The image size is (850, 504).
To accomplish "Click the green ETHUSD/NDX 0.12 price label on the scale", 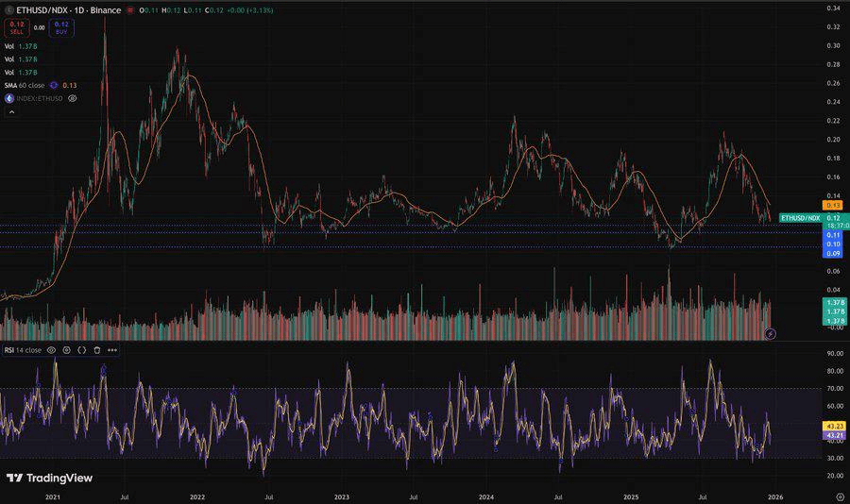I will point(814,218).
